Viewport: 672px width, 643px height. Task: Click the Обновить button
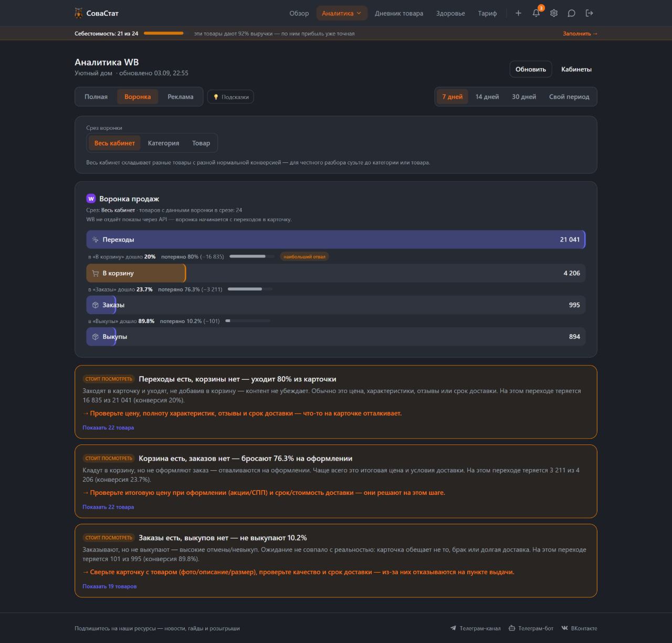[531, 69]
